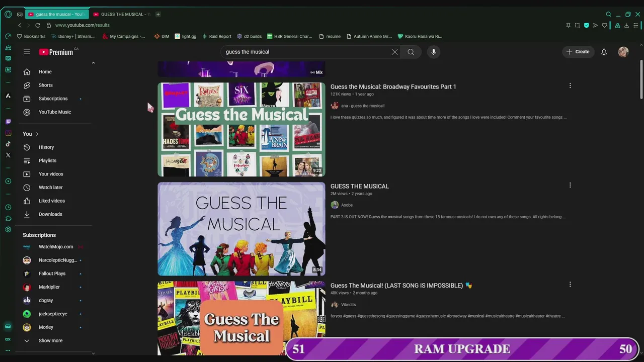This screenshot has height=362, width=644.
Task: Open the browser downloads icon
Action: (x=626, y=25)
